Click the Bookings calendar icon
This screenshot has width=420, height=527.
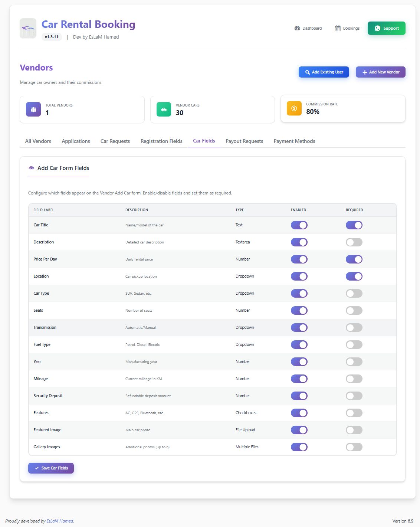tap(338, 28)
